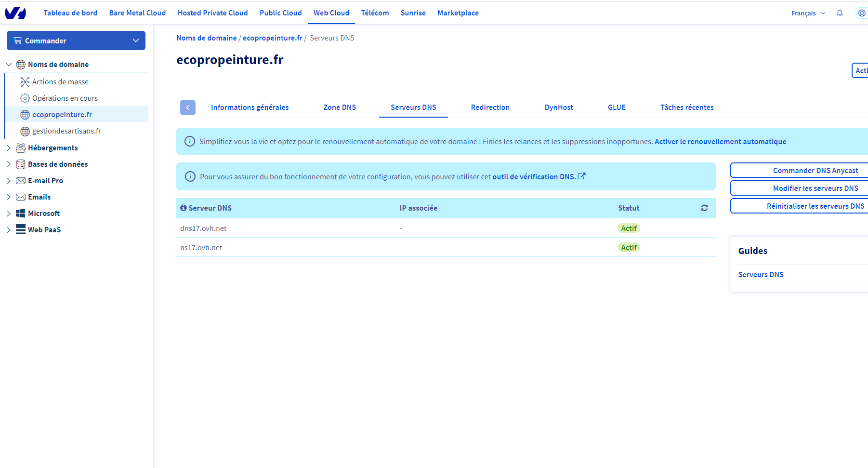Click Modifier les serveurs DNS button
The width and height of the screenshot is (868, 468).
coord(815,188)
